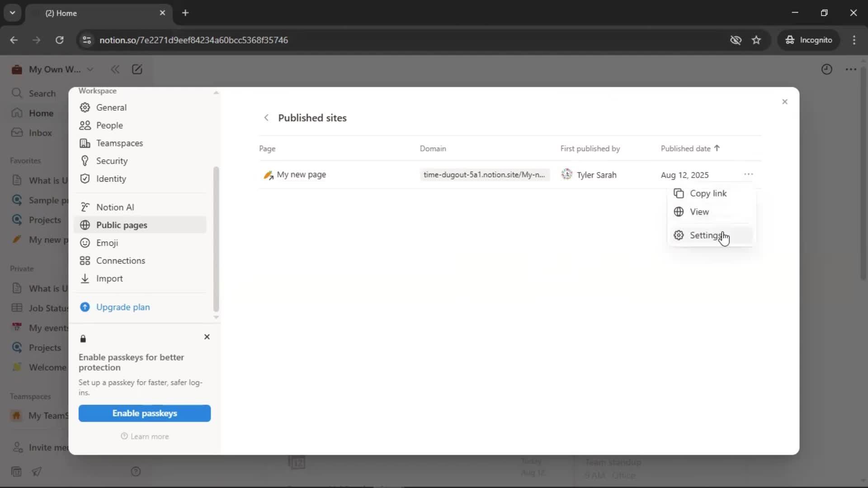Screen dimensions: 868x488
Task: Open page history clock icon
Action: [x=827, y=70]
